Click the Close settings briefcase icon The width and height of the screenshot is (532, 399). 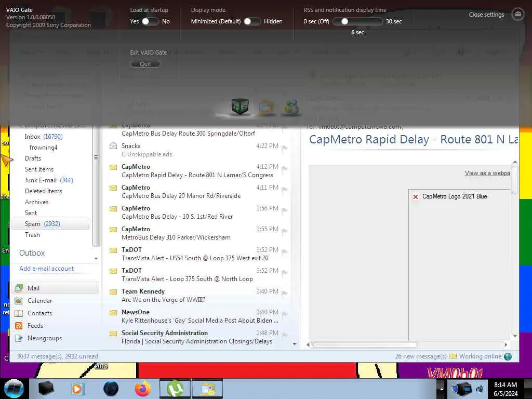click(x=517, y=14)
